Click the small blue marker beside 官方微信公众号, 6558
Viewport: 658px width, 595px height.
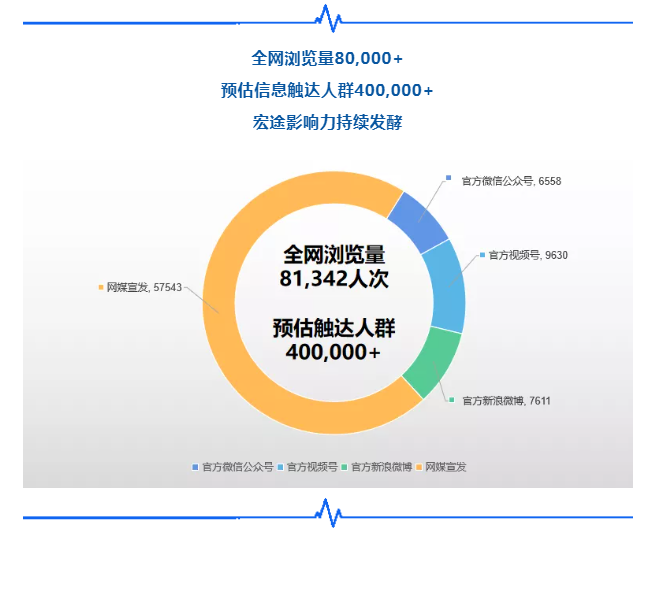(x=448, y=178)
